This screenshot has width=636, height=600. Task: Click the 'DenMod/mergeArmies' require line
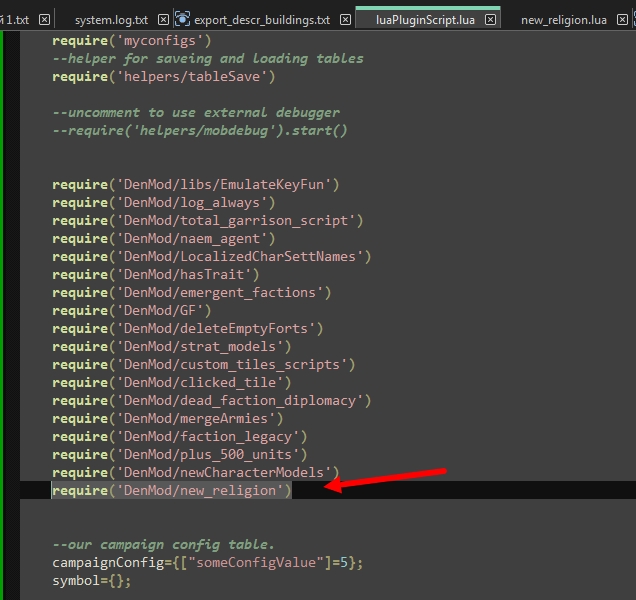coord(168,419)
